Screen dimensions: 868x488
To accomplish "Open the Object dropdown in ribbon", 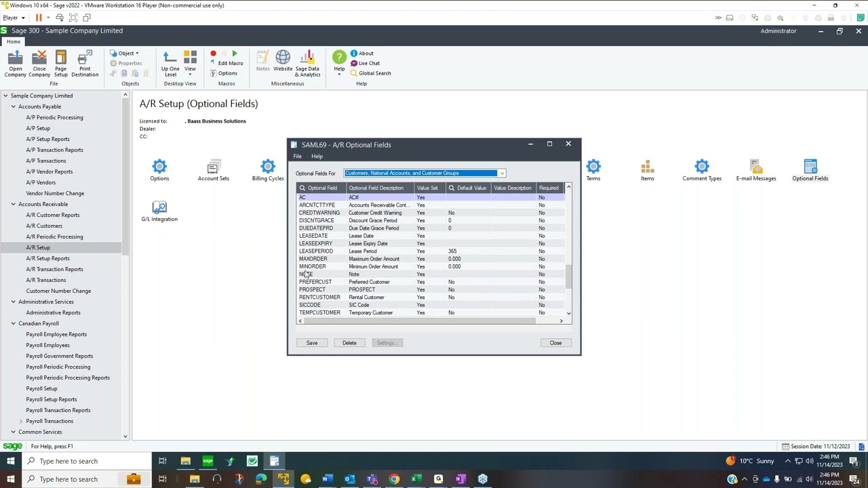I will point(125,53).
